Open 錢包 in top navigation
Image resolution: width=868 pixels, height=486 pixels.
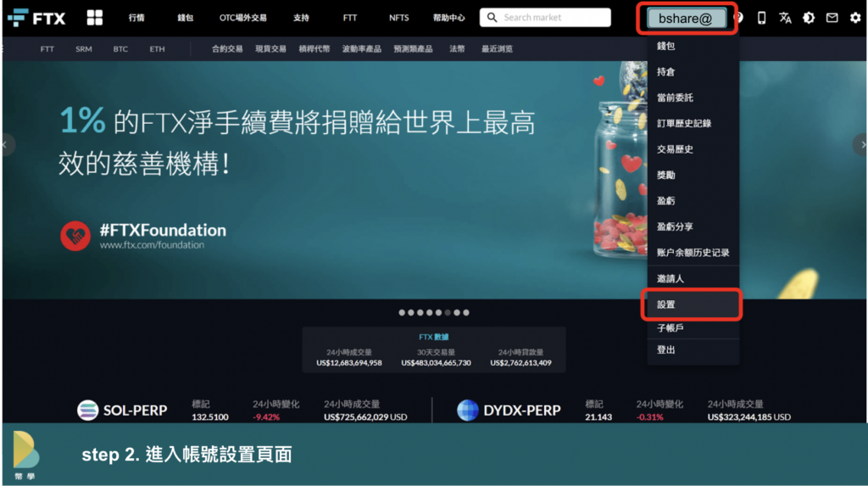186,18
